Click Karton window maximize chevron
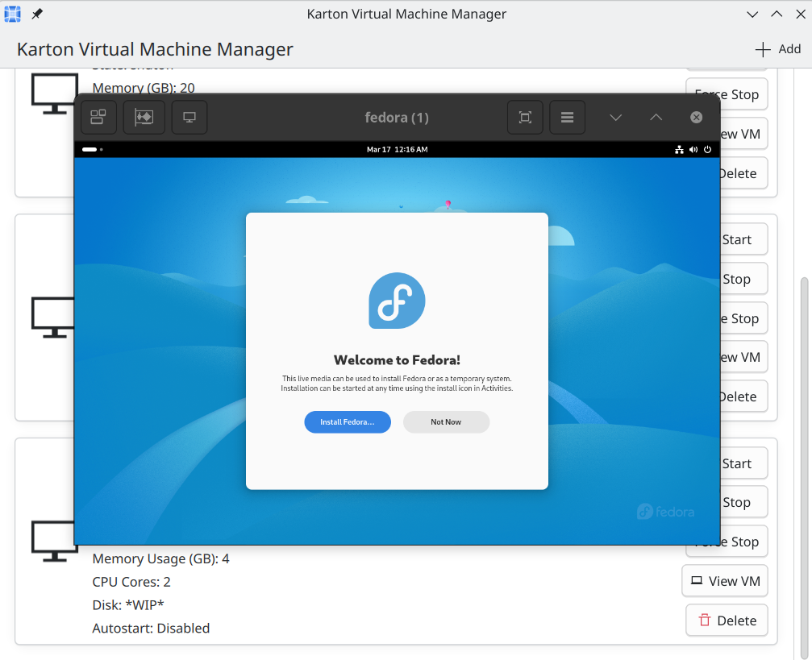The width and height of the screenshot is (812, 660). [777, 14]
